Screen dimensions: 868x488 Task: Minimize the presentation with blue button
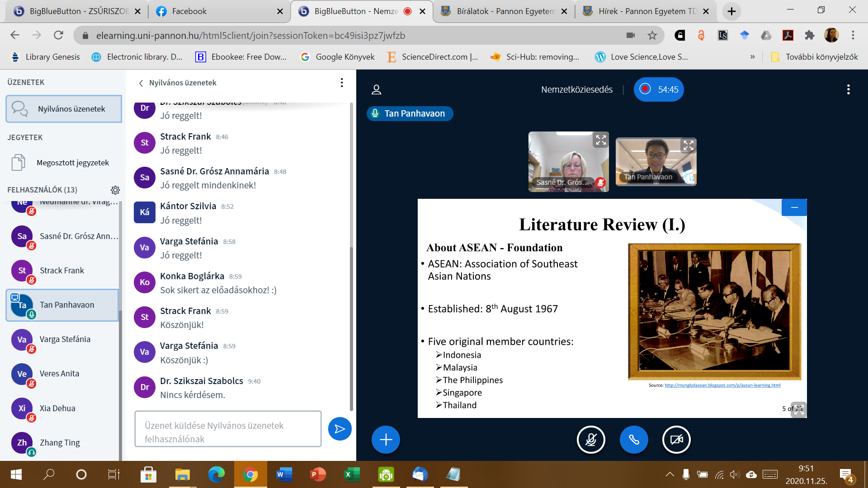point(794,207)
